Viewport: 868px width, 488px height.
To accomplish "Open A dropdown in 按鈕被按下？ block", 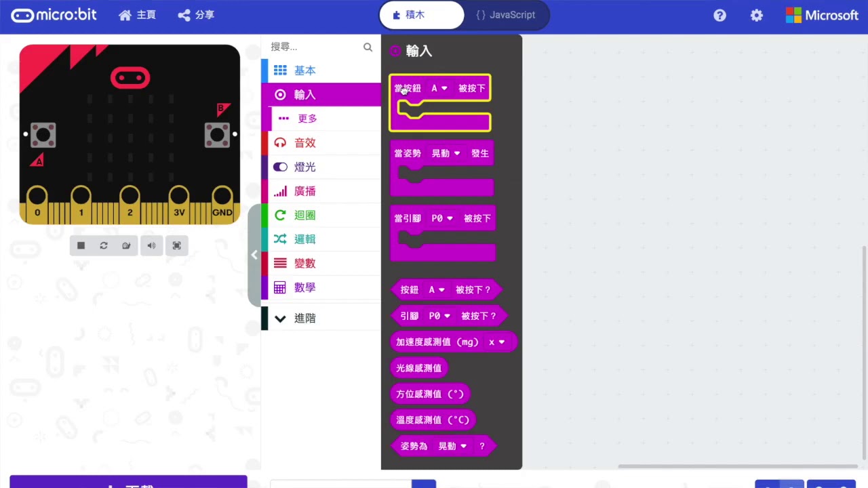I will tap(437, 289).
